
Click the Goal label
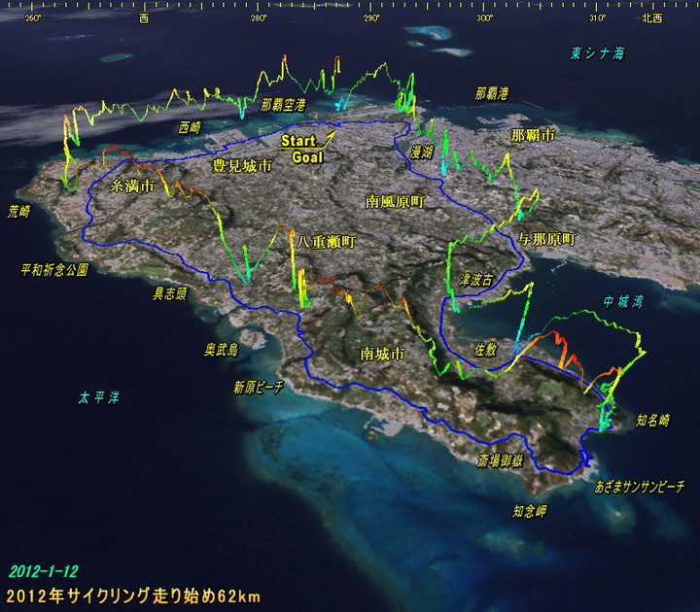coord(307,157)
